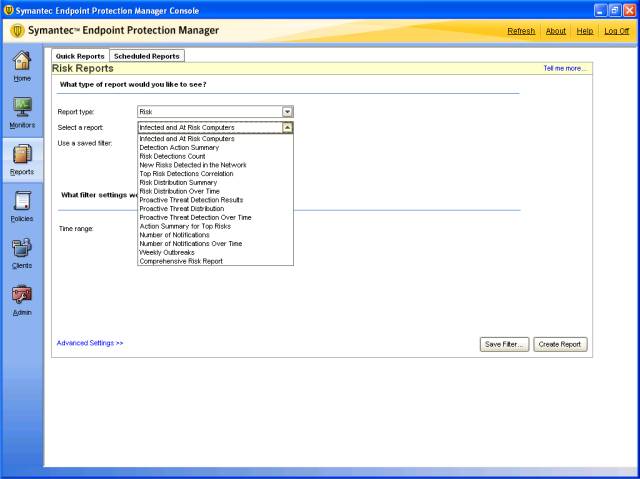Close the console window

coord(630,10)
